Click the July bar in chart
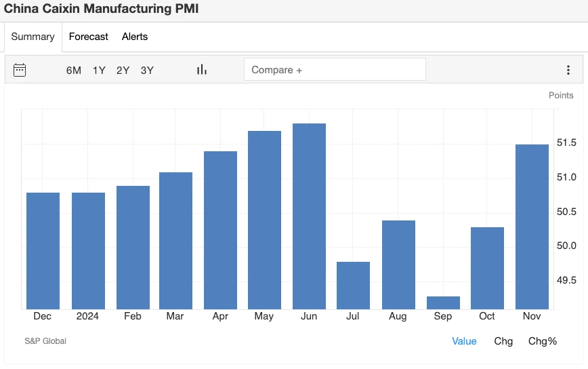Image resolution: width=588 pixels, height=369 pixels. [x=354, y=285]
